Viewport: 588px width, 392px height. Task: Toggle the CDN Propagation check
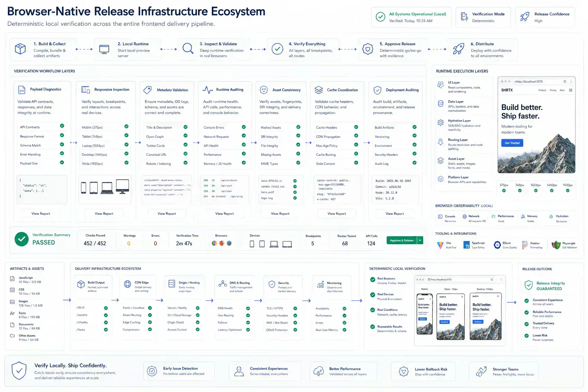point(356,136)
